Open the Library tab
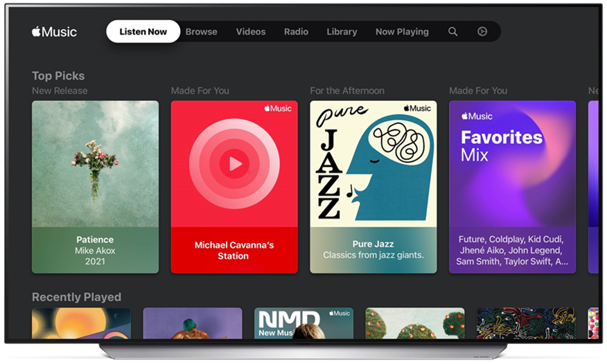 tap(342, 32)
